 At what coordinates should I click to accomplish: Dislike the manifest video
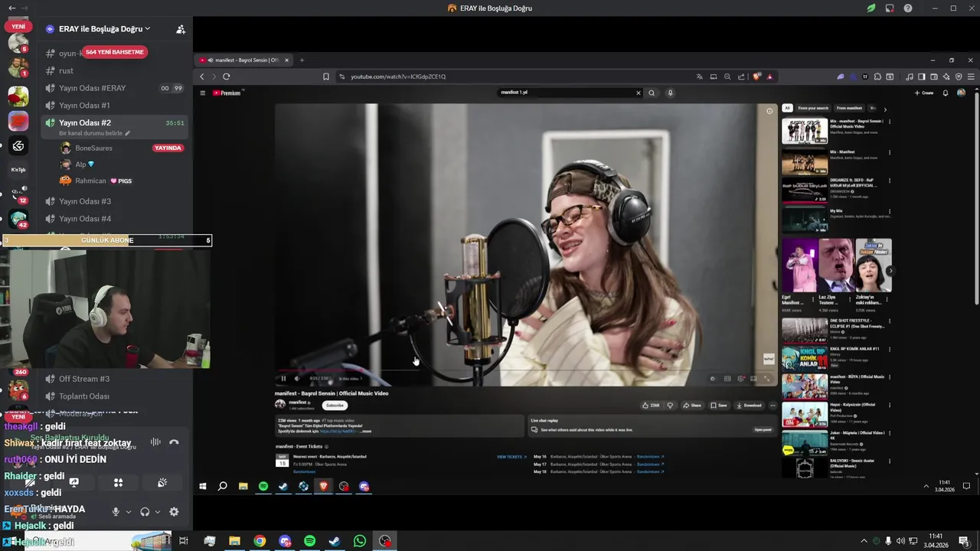[670, 406]
